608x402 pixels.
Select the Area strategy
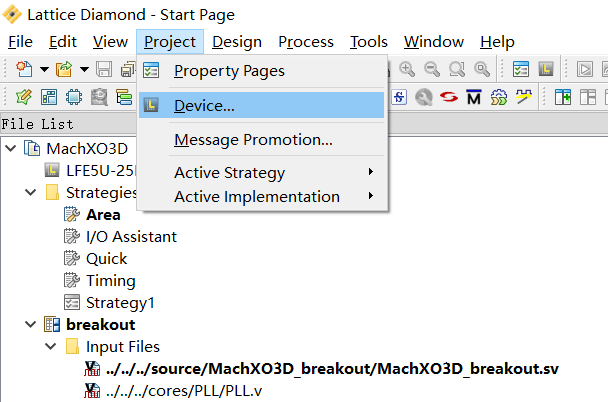pos(103,215)
